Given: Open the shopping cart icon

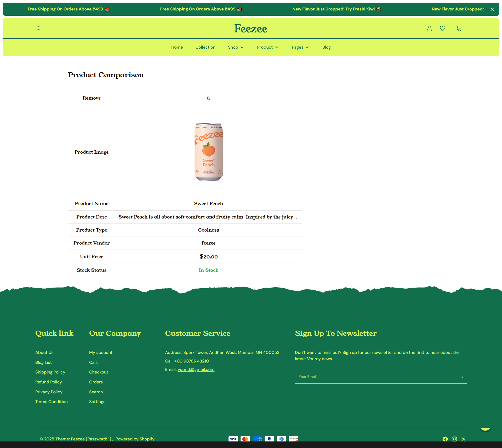Looking at the screenshot, I should [x=459, y=28].
